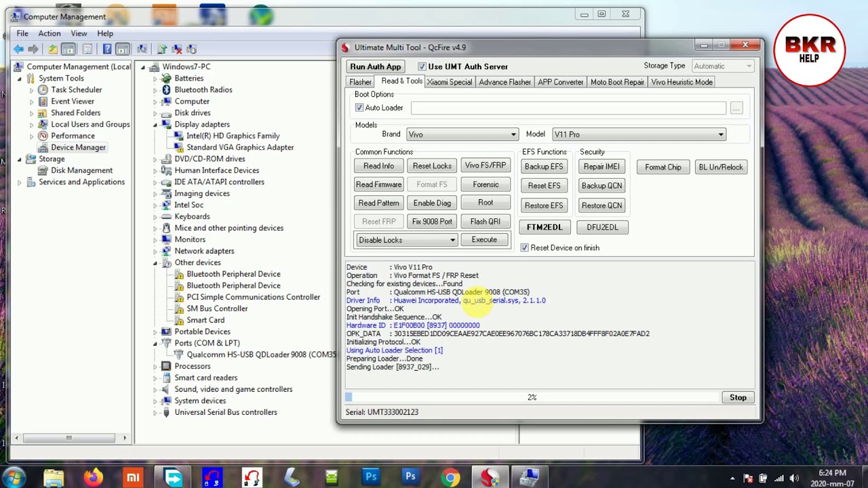This screenshot has width=868, height=488.
Task: Switch to the Vivo Heuristic Mode tab
Action: click(682, 82)
